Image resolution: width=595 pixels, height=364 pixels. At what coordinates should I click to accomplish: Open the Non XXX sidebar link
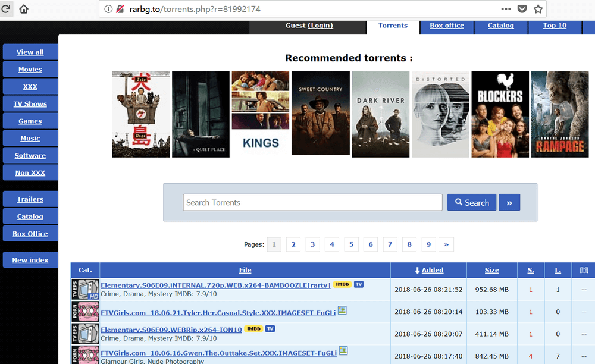30,172
